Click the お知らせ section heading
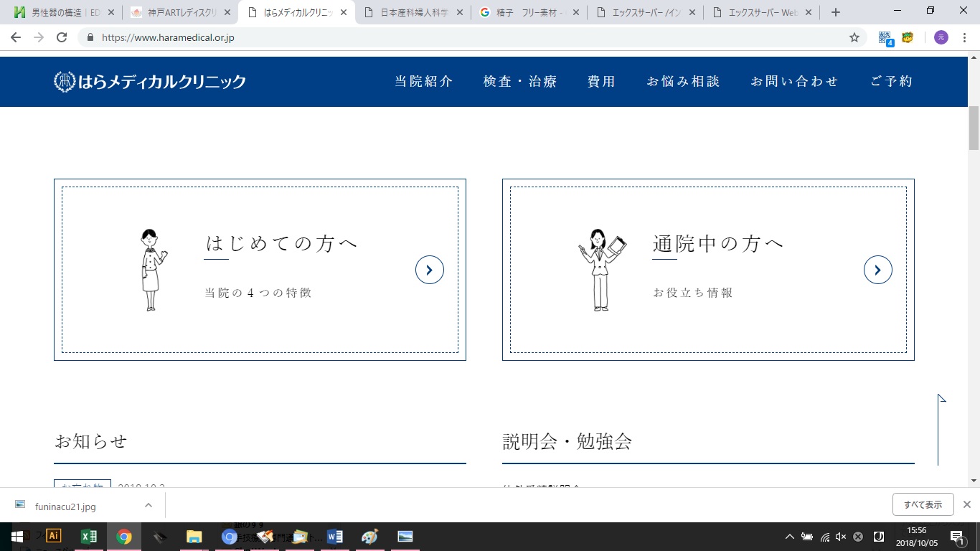Image resolution: width=980 pixels, height=551 pixels. pyautogui.click(x=90, y=441)
